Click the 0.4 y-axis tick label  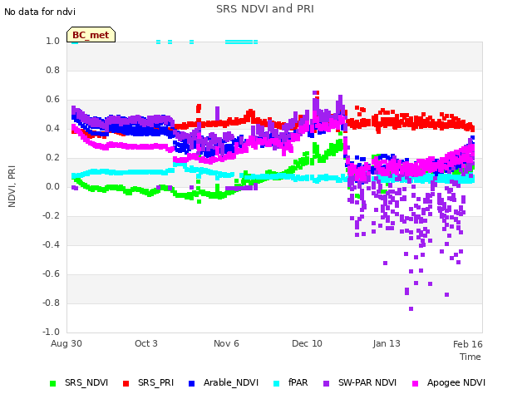(x=52, y=129)
